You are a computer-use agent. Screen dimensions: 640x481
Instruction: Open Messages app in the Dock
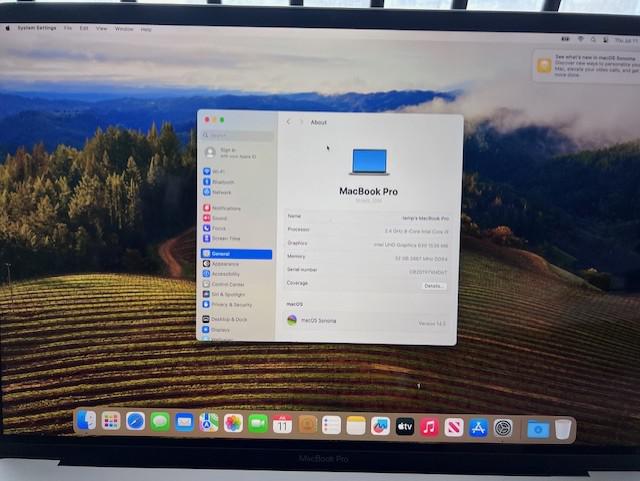pyautogui.click(x=160, y=422)
